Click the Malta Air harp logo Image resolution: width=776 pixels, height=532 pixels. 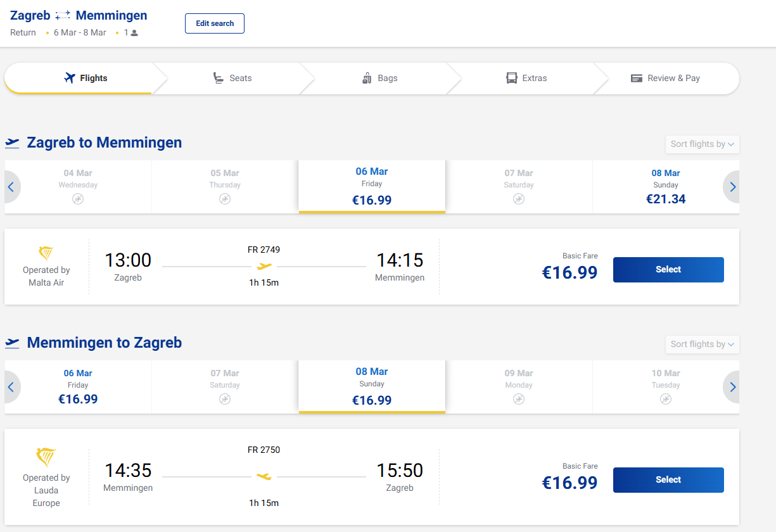tap(46, 253)
